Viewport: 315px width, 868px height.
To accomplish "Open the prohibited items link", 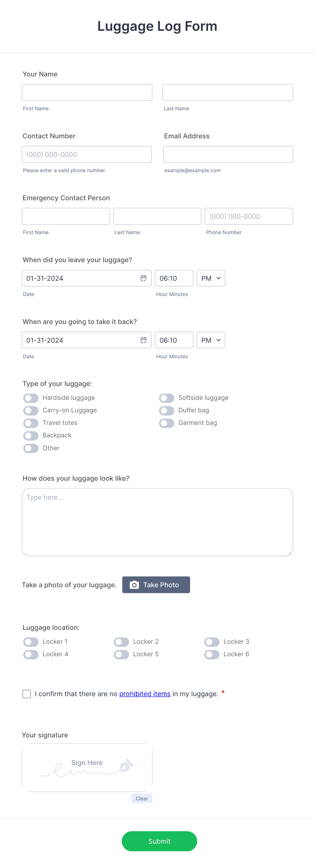I will (x=144, y=693).
